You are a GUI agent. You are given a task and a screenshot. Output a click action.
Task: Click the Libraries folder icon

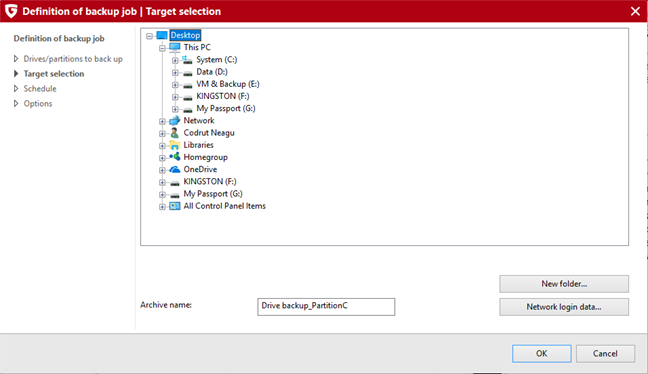point(175,145)
